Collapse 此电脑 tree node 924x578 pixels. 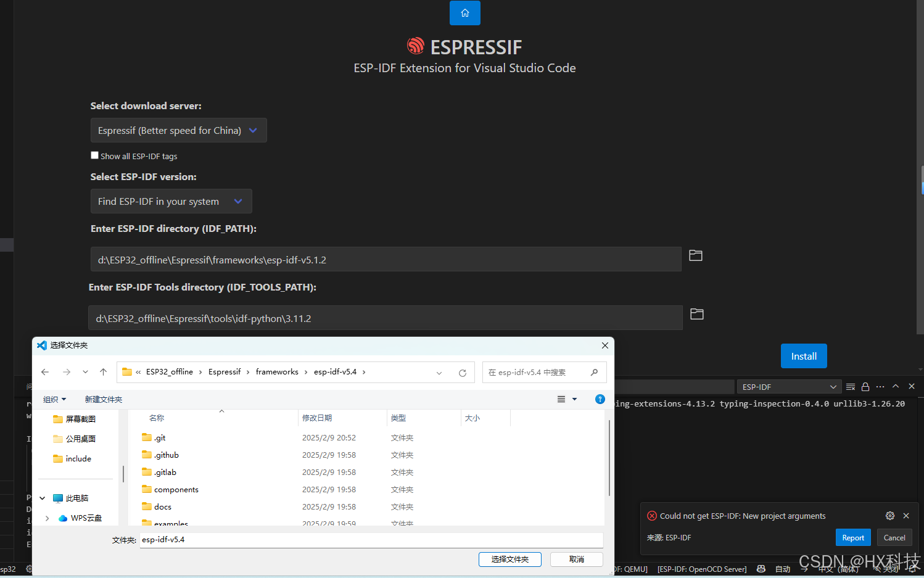pyautogui.click(x=43, y=498)
